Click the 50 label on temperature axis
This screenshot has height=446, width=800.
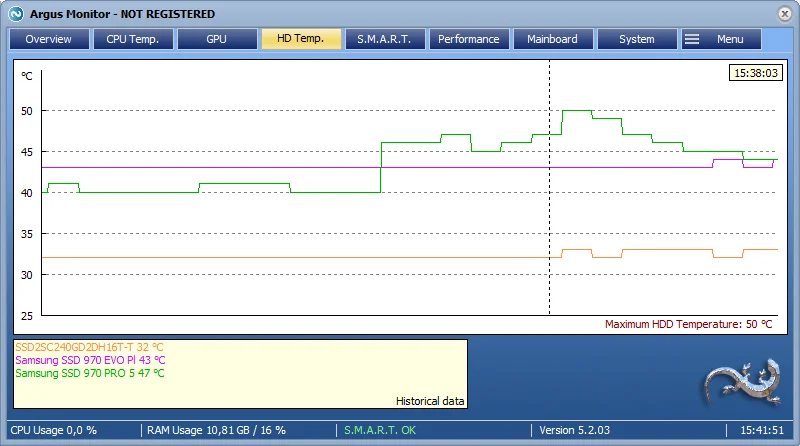tap(27, 111)
